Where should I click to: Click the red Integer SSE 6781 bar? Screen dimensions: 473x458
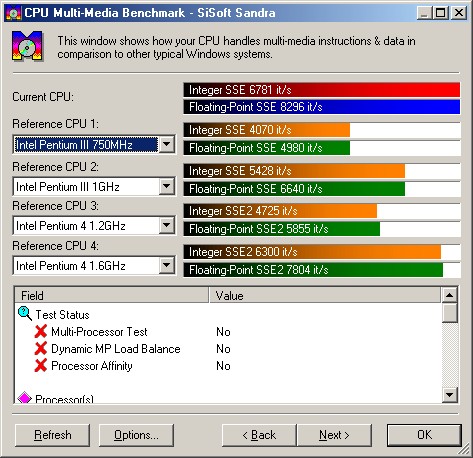pyautogui.click(x=322, y=90)
